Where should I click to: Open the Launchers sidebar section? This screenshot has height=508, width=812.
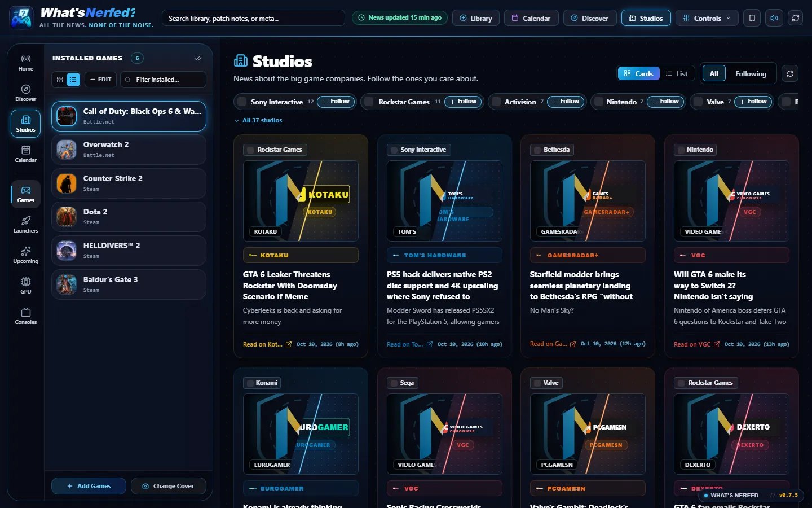[x=25, y=225]
